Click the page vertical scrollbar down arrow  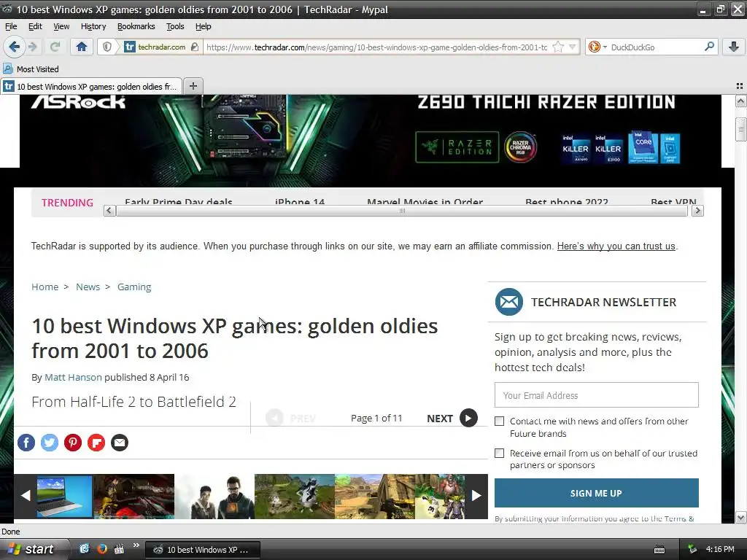740,518
